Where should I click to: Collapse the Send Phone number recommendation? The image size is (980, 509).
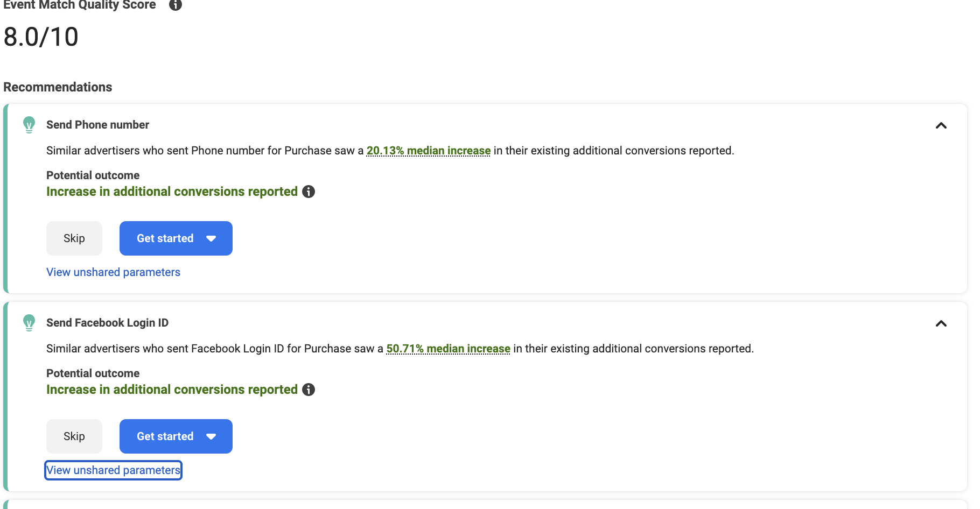point(941,125)
